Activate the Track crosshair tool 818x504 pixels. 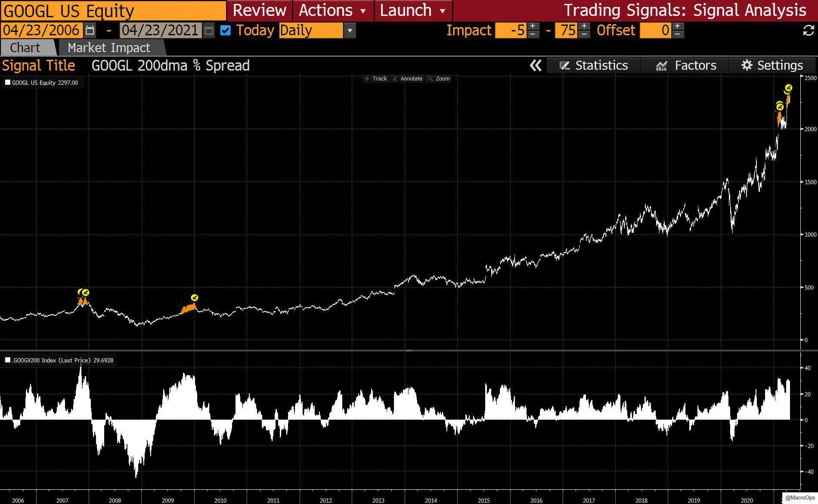tap(376, 78)
